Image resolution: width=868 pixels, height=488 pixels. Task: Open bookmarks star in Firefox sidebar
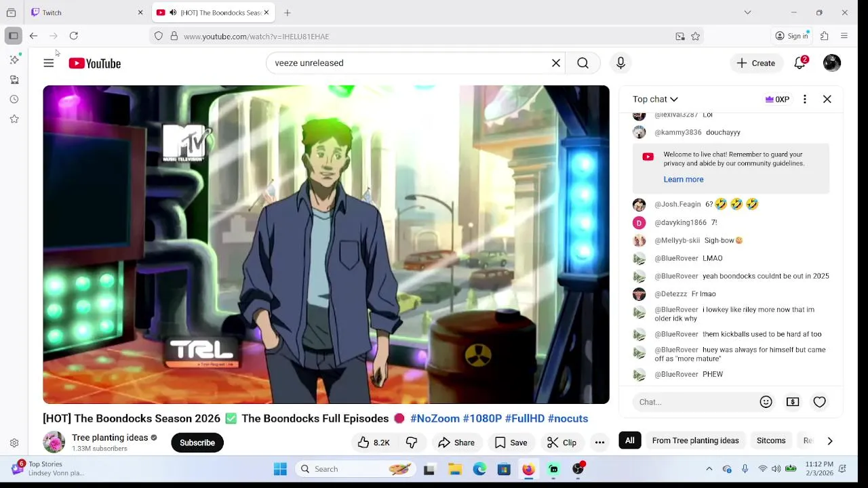tap(14, 119)
